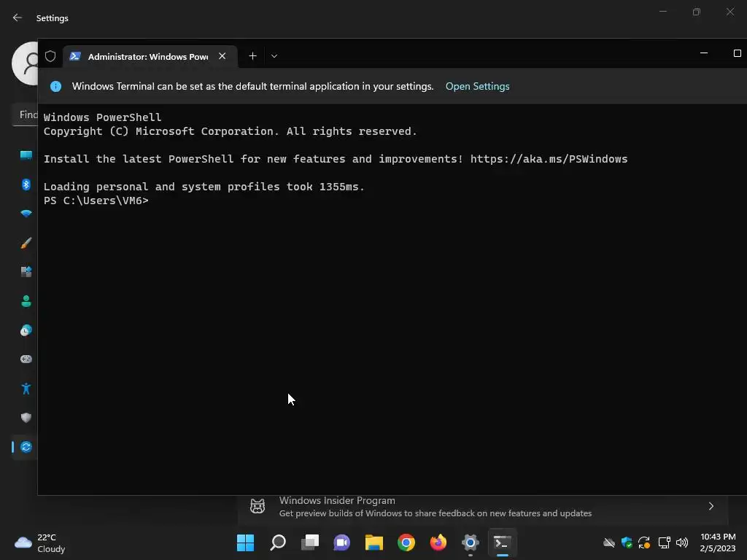Click the Windows Insider Program cat icon

pos(258,506)
